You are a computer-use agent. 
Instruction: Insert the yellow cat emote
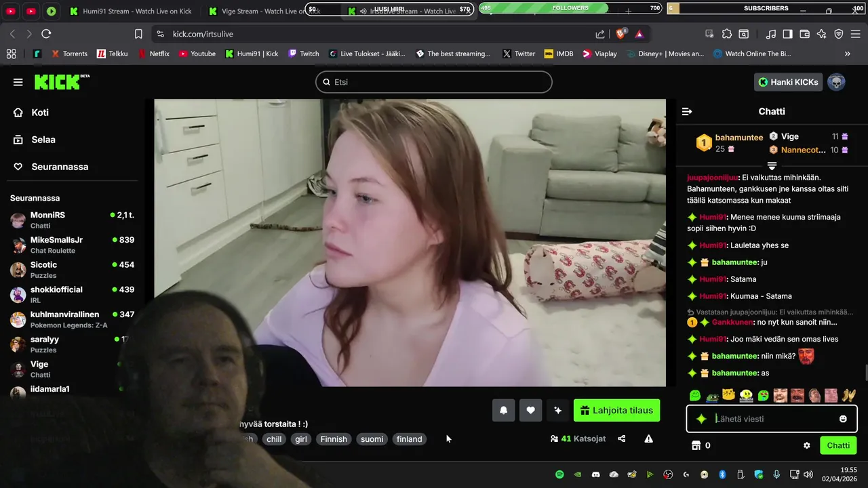point(729,395)
